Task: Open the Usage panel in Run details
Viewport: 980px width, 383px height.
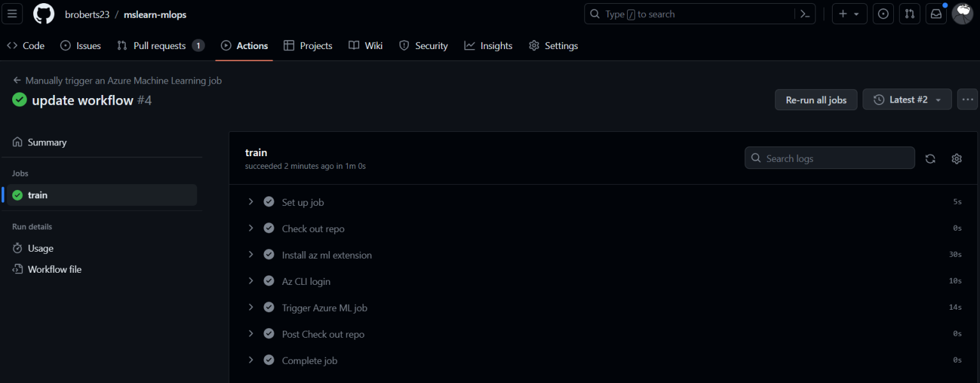Action: point(40,248)
